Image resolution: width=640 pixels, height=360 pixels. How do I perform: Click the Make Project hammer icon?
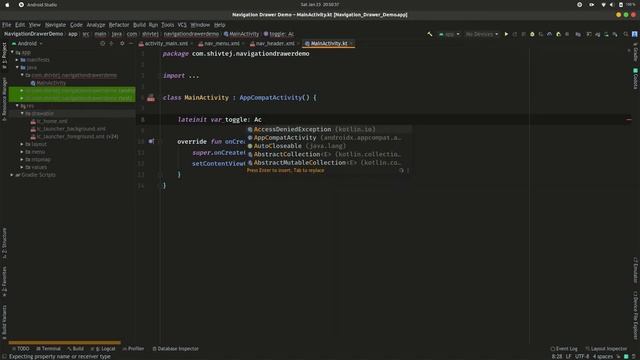tap(429, 34)
